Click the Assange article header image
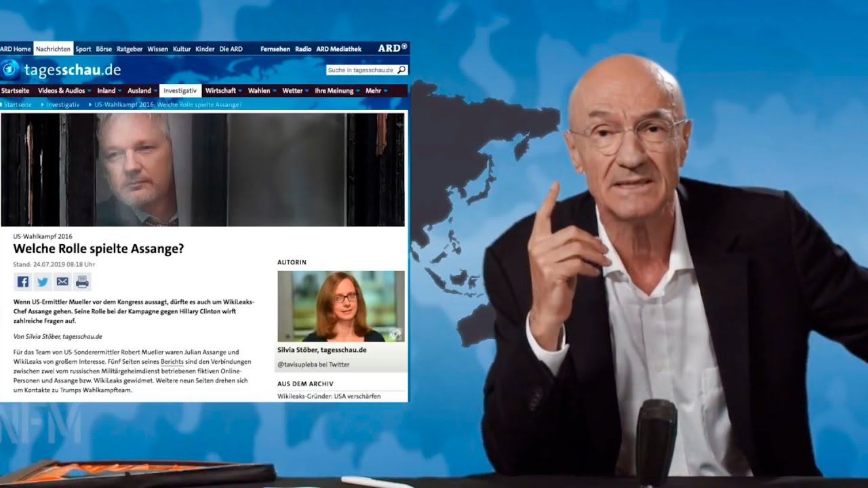868x488 pixels. pos(203,169)
